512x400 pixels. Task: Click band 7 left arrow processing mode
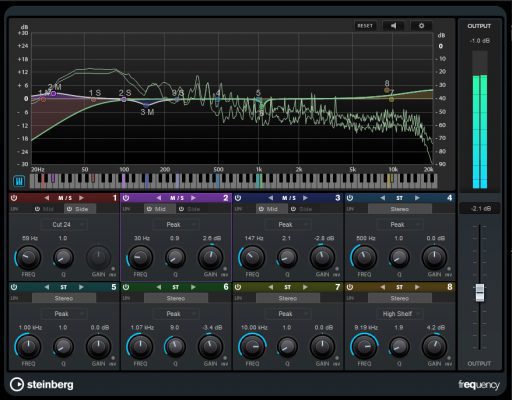pos(271,287)
